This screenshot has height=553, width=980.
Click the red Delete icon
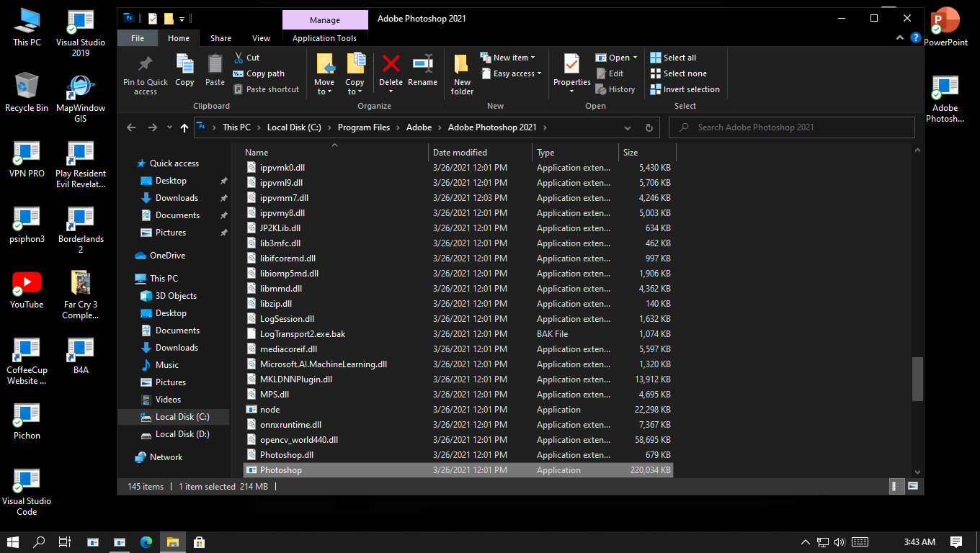pos(391,65)
